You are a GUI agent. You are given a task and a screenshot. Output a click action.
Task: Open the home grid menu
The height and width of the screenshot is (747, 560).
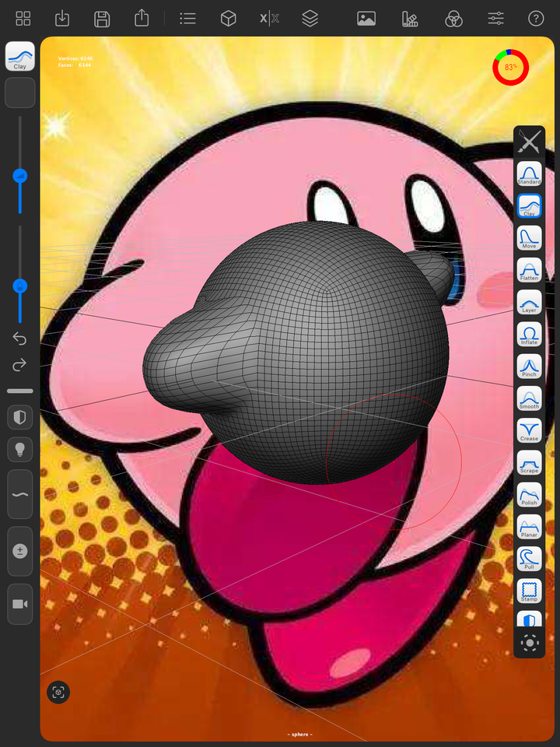tap(23, 19)
